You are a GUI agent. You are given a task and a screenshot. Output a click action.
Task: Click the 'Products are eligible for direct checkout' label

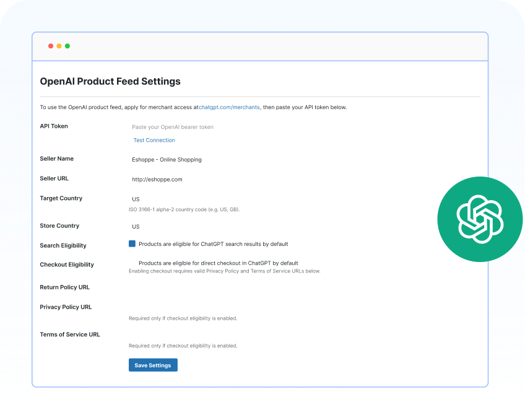(x=219, y=263)
